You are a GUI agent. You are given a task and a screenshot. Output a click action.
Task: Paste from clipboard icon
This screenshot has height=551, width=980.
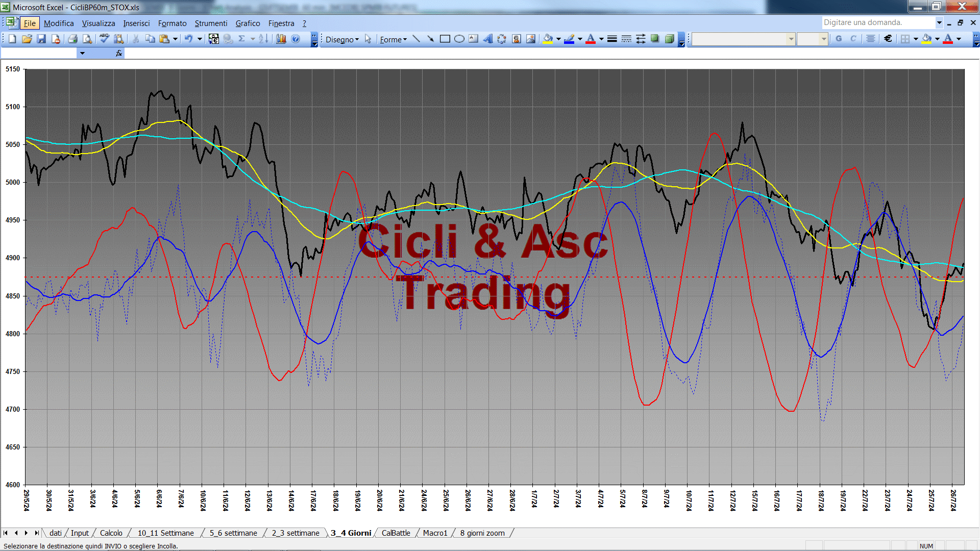coord(164,39)
